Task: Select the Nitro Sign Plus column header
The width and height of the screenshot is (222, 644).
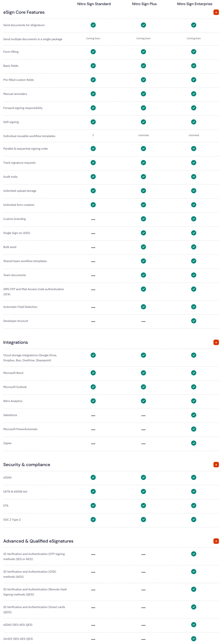Action: tap(144, 4)
